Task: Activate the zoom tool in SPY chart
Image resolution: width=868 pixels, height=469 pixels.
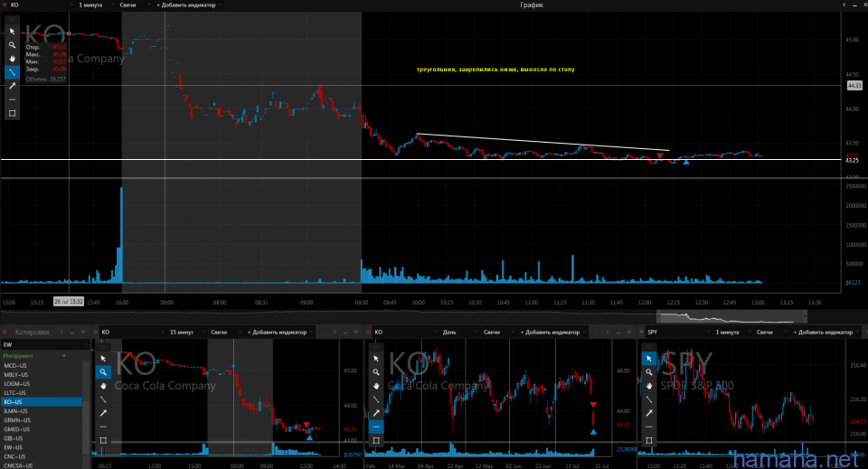Action: click(649, 372)
